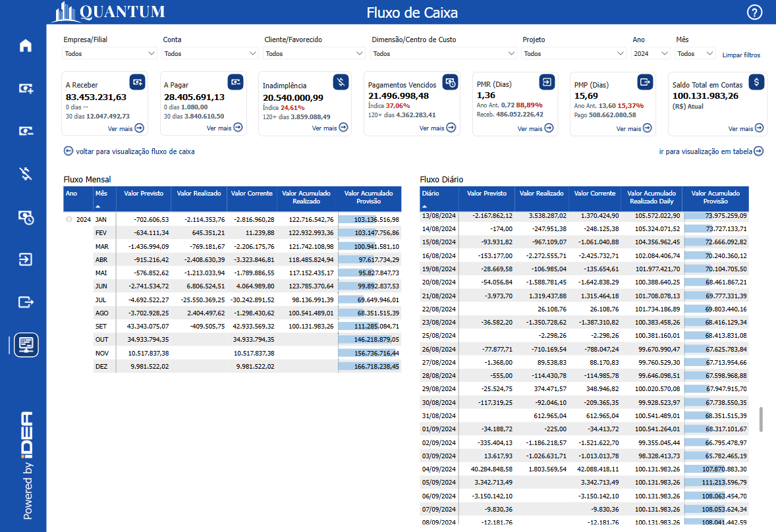Open the help question mark icon

[x=754, y=13]
